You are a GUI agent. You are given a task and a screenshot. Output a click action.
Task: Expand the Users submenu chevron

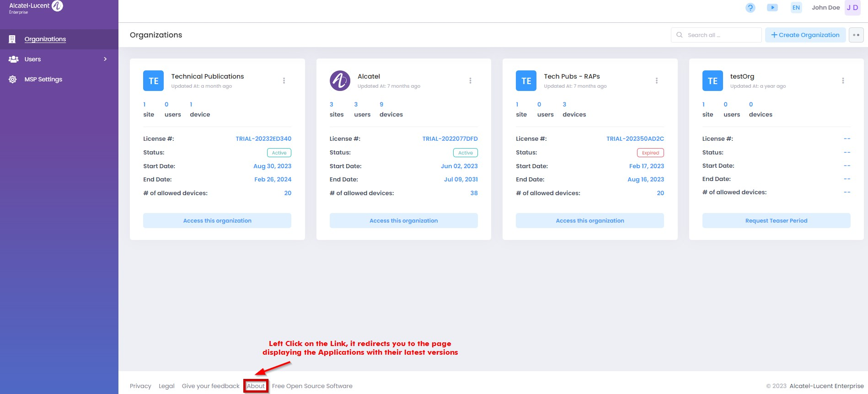pyautogui.click(x=106, y=59)
